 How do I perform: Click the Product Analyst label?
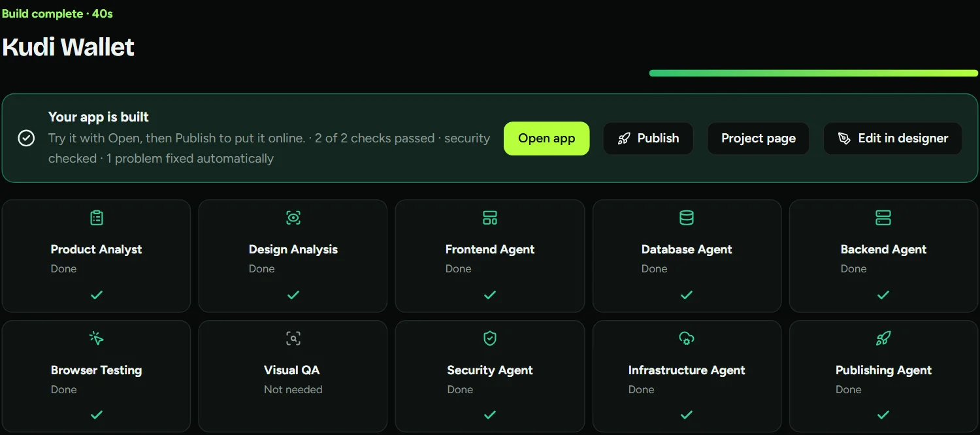tap(96, 250)
